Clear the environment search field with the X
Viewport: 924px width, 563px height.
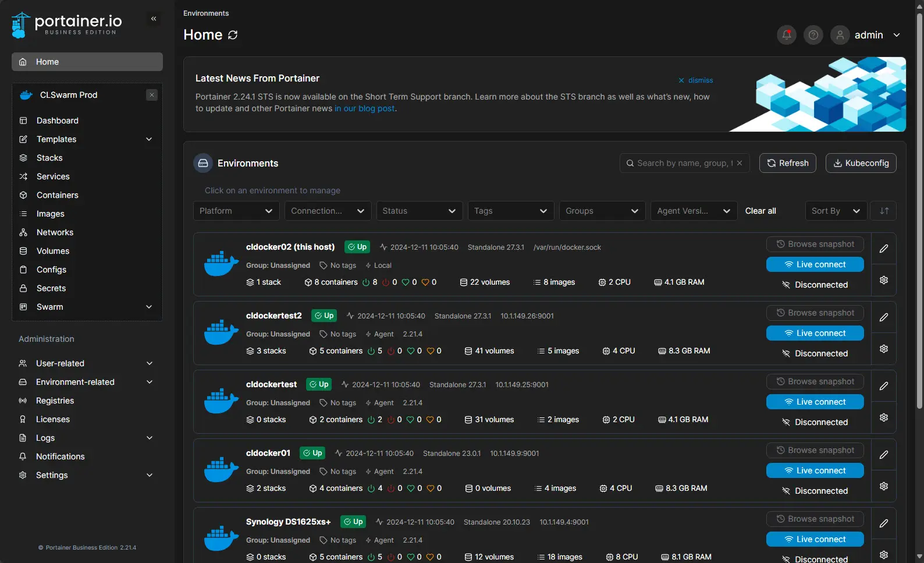point(740,163)
